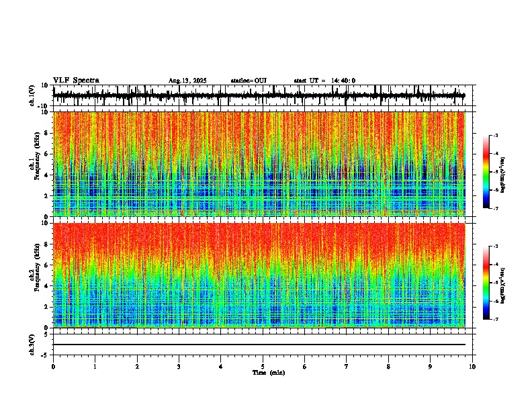Click time-axis tick label "5"
Image resolution: width=532 pixels, height=411 pixels.
tap(263, 367)
